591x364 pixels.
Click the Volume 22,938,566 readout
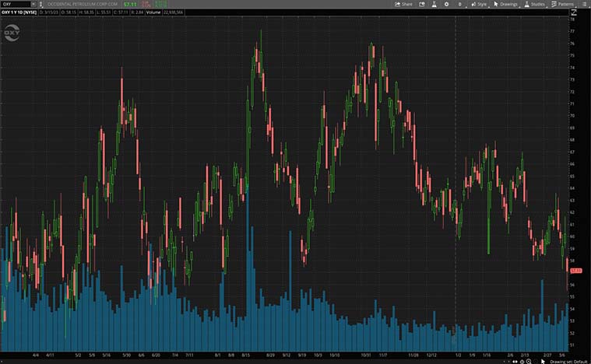(x=165, y=12)
